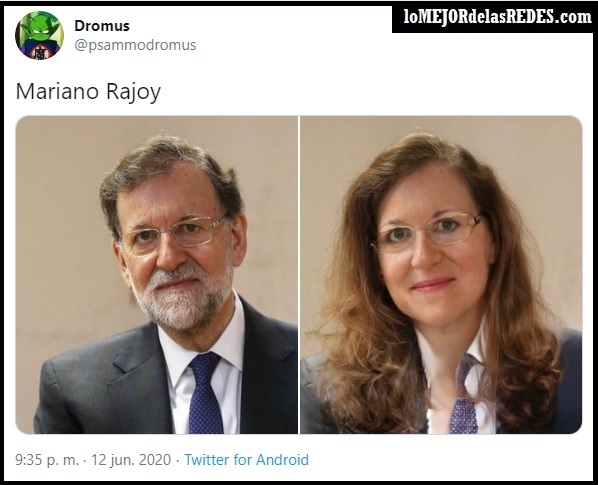Click the woman's pink lips
Screen dimensions: 598x485
coord(434,285)
